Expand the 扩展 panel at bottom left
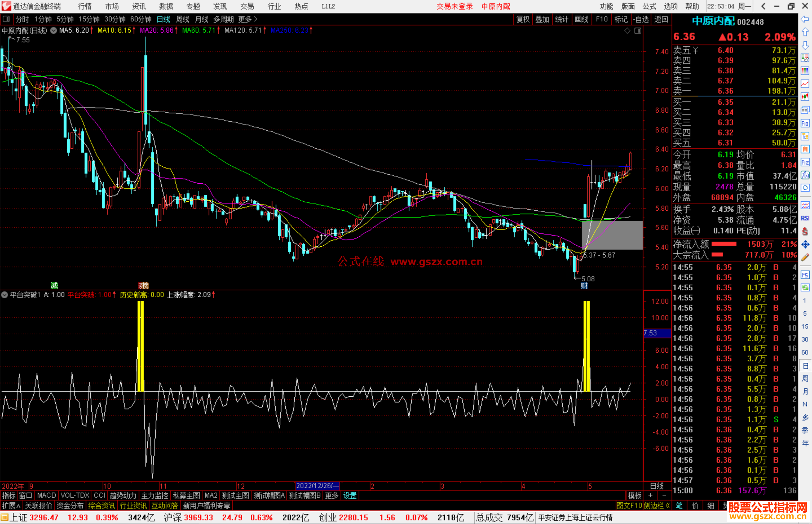The height and width of the screenshot is (524, 812). 11,506
